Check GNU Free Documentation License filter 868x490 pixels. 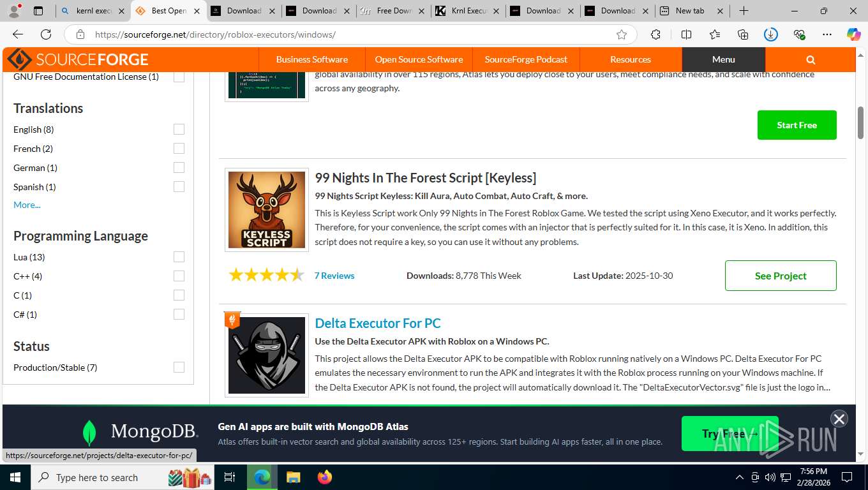point(179,77)
